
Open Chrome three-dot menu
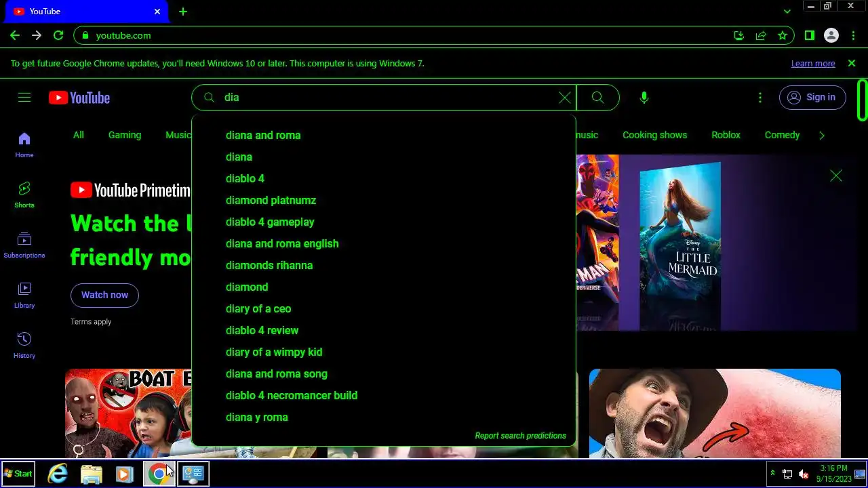tap(853, 35)
